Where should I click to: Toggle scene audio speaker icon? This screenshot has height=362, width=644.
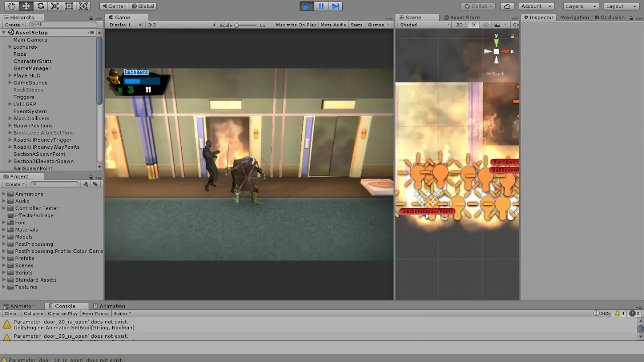(x=485, y=25)
